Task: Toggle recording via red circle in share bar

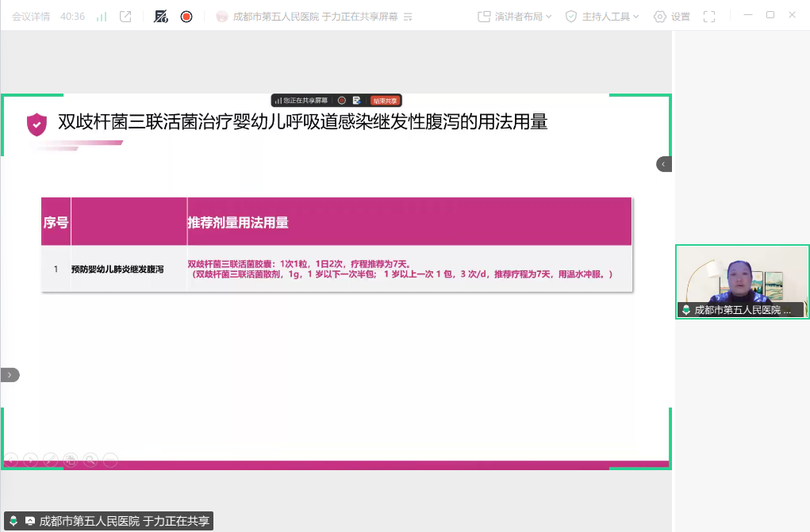Action: [343, 100]
